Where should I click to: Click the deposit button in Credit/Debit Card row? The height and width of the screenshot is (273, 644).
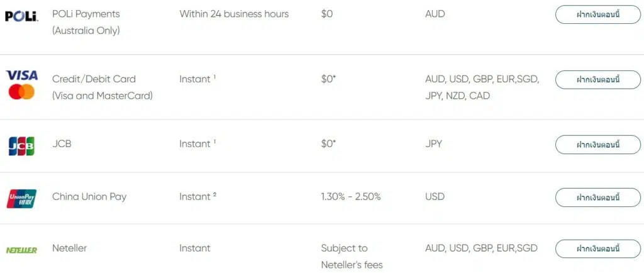tap(597, 80)
